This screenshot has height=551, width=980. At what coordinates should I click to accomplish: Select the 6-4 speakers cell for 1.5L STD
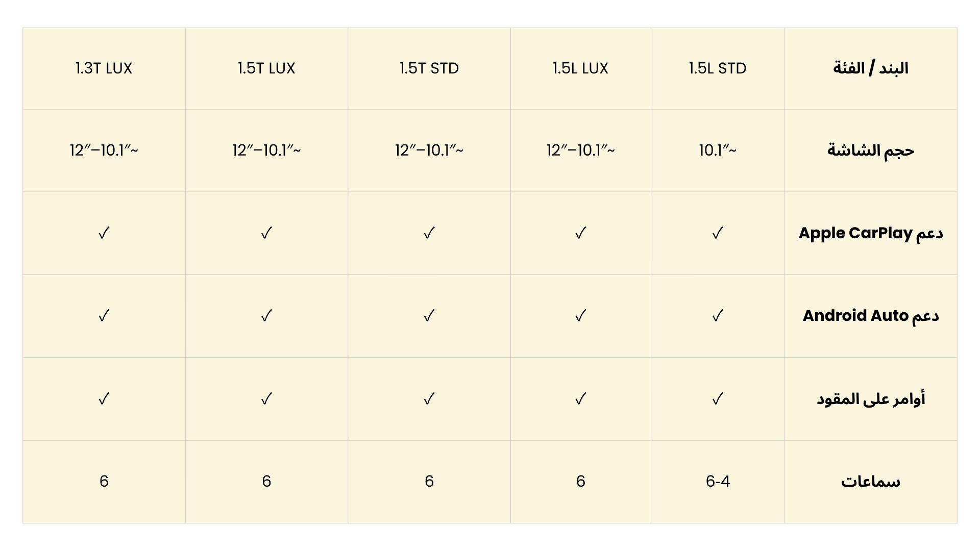pos(718,481)
